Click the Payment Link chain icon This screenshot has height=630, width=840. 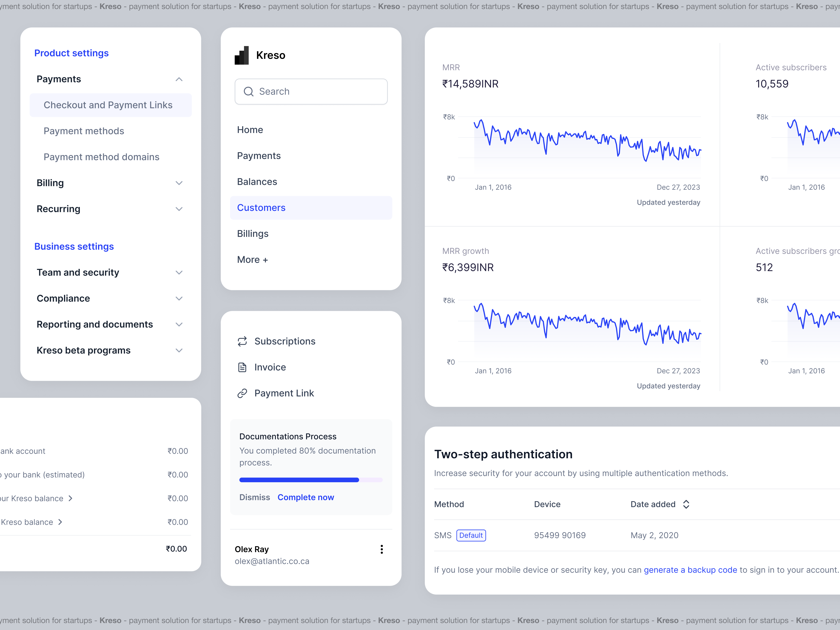pyautogui.click(x=243, y=393)
